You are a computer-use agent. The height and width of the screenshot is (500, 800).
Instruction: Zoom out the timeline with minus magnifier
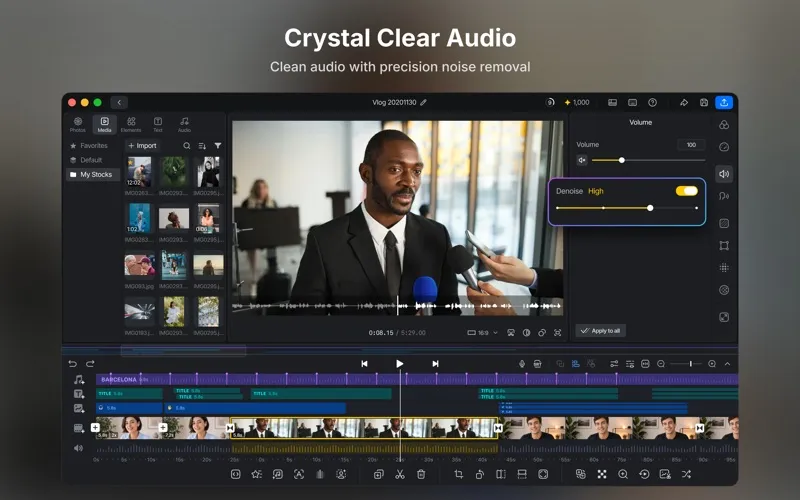pos(661,364)
